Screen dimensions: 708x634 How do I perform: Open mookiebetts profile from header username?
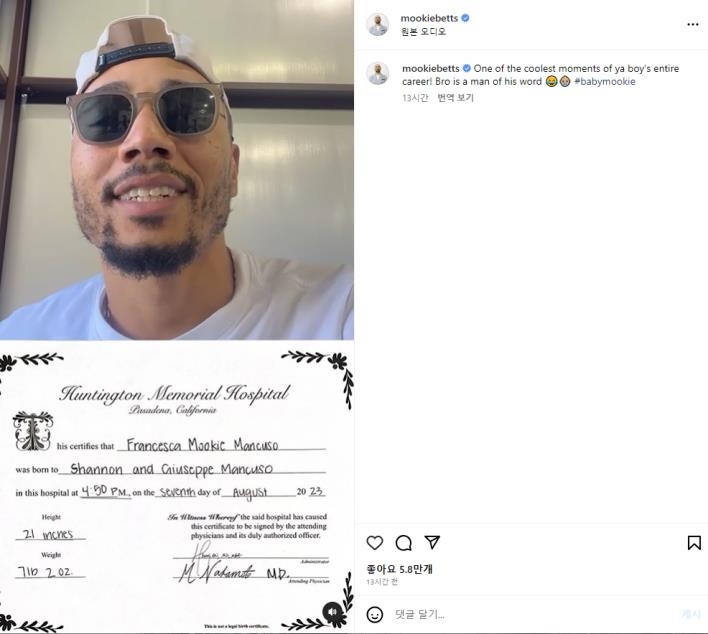(429, 18)
